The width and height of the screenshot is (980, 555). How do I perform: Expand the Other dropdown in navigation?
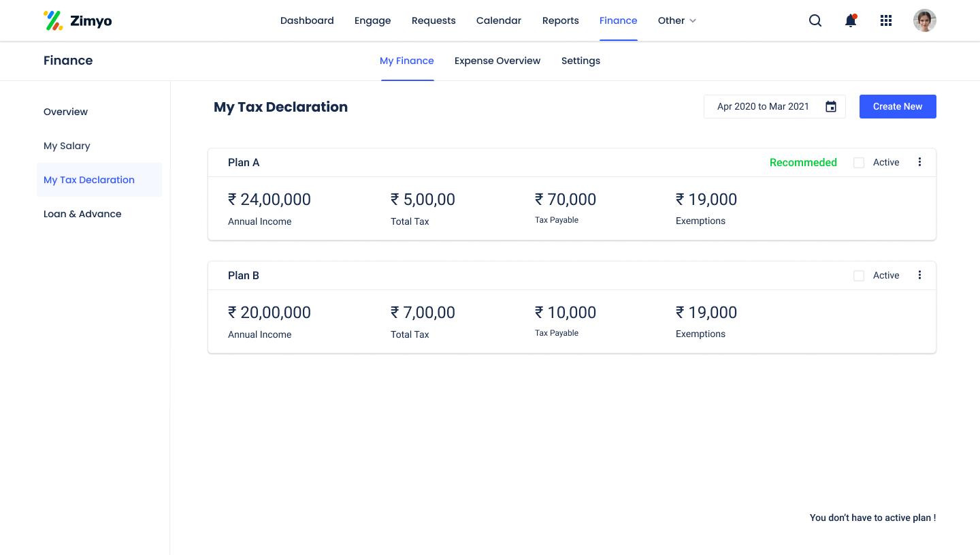click(x=676, y=20)
